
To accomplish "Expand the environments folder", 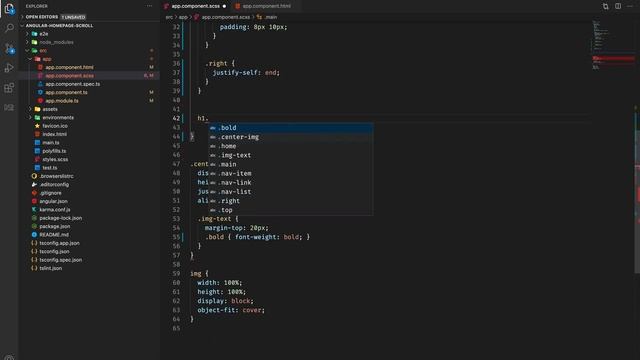I will (58, 118).
